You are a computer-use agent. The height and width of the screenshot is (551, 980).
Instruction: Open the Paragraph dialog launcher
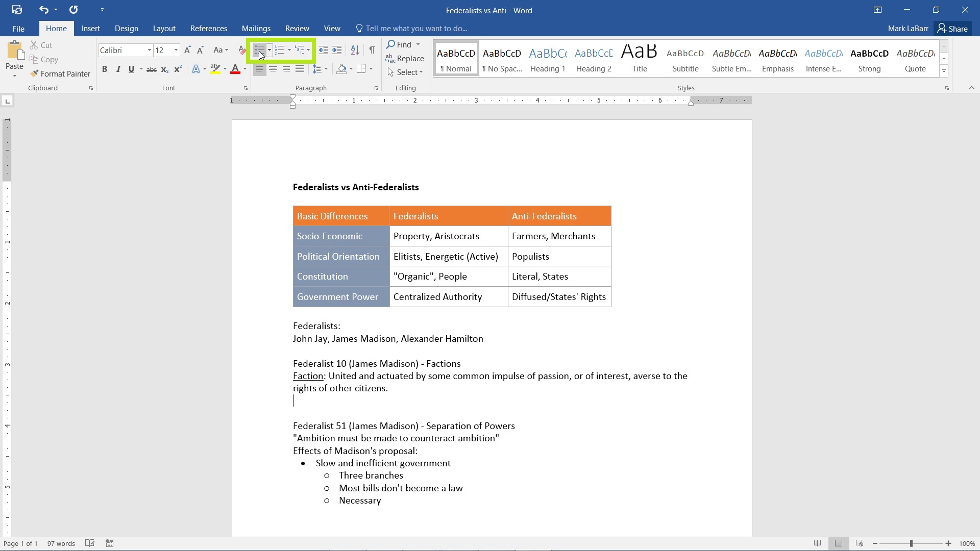[x=377, y=88]
